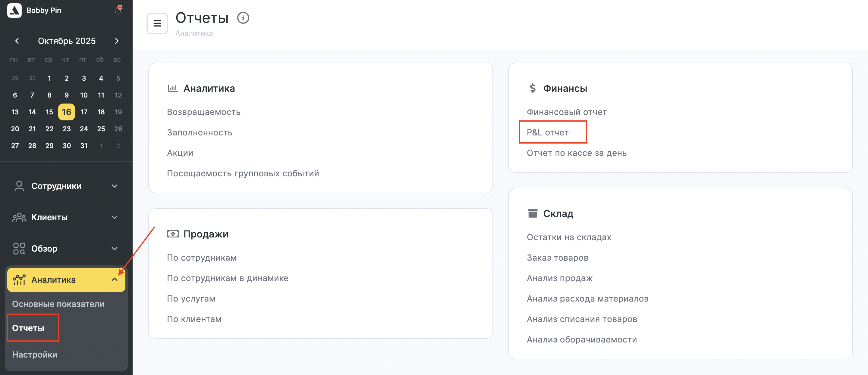This screenshot has height=375, width=868.
Task: Open По сотрудникам в динамике report
Action: pos(228,278)
